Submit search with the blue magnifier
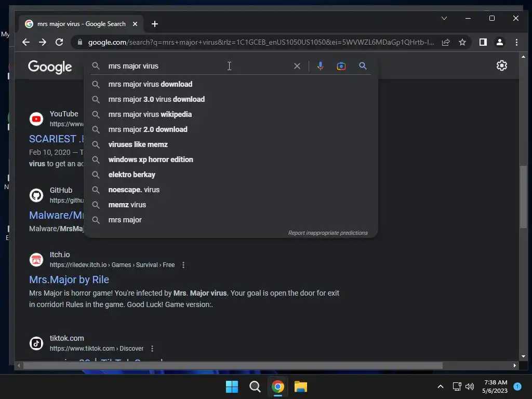Screen dimensions: 532x399 (x=363, y=66)
